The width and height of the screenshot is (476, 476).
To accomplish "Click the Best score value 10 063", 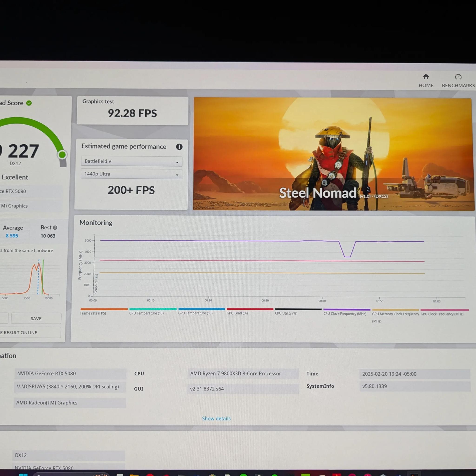I will (x=48, y=236).
